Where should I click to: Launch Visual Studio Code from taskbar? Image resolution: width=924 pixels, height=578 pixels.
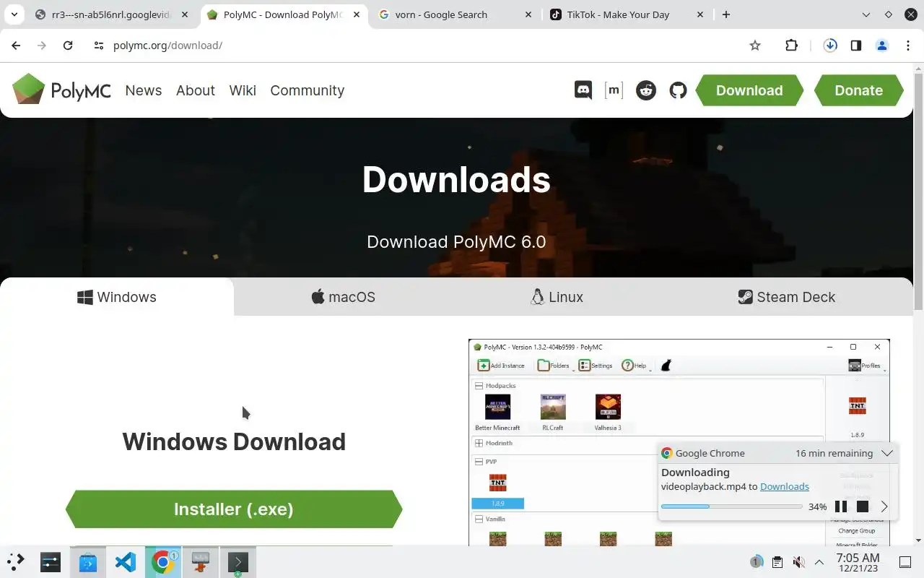tap(126, 561)
